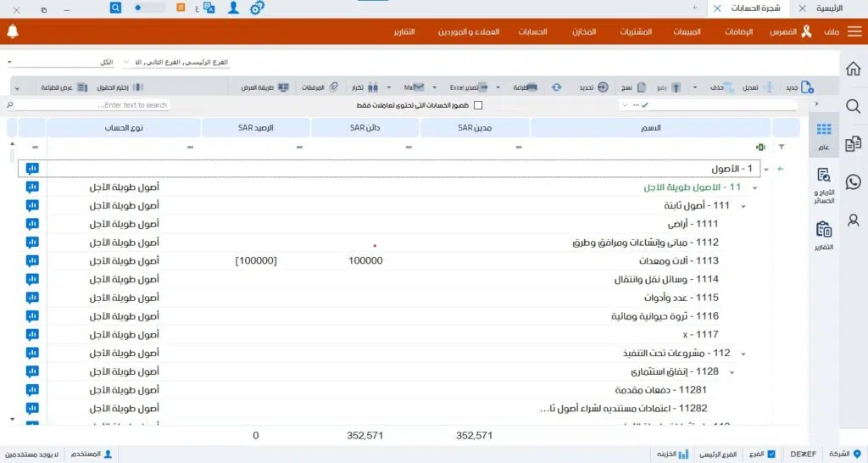Screen dimensions: 868x463
Task: Collapse the 112 - مشروعات تحت التنفيذ node
Action: 743,354
